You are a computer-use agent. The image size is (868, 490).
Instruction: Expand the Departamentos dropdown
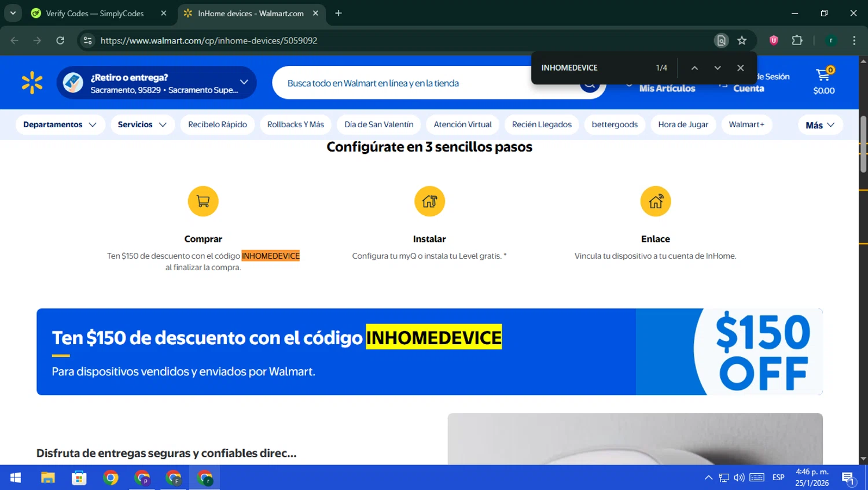click(60, 124)
